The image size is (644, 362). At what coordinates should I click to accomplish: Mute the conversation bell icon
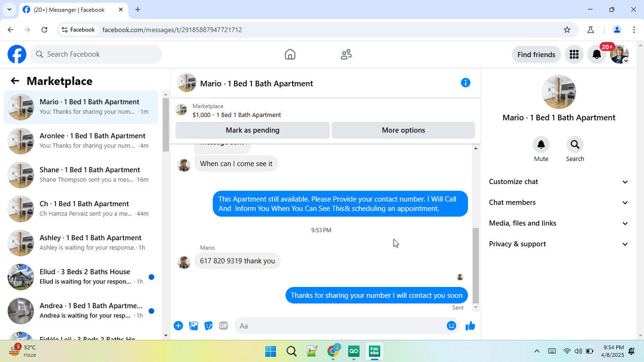coord(541,144)
